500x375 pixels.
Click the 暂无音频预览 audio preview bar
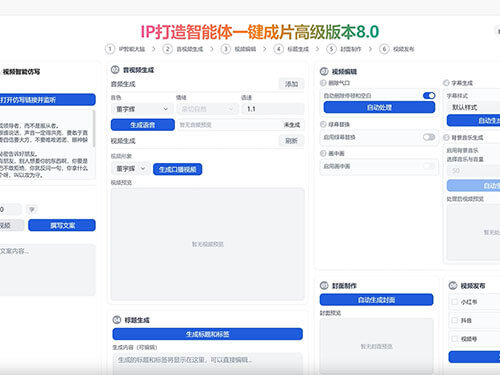[x=240, y=125]
